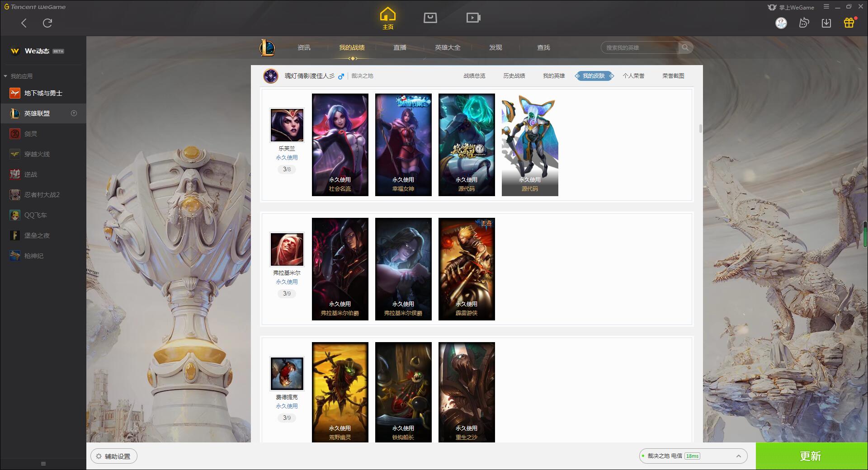
Task: Click the 穿越火线 game icon in sidebar
Action: pos(15,154)
